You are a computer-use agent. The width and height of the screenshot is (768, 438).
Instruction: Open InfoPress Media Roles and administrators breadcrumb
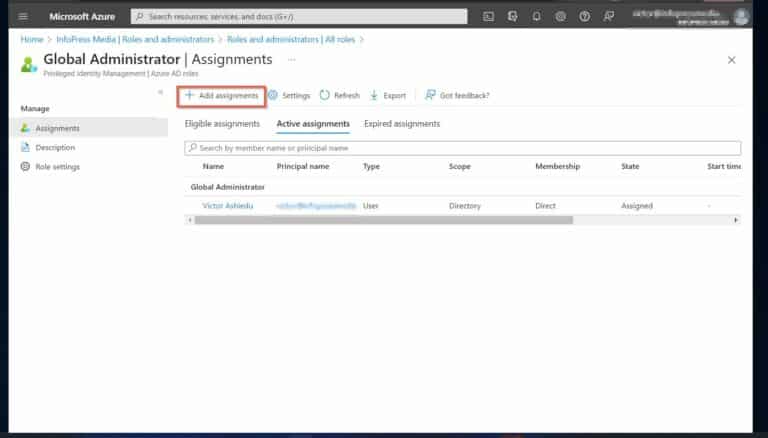point(135,39)
